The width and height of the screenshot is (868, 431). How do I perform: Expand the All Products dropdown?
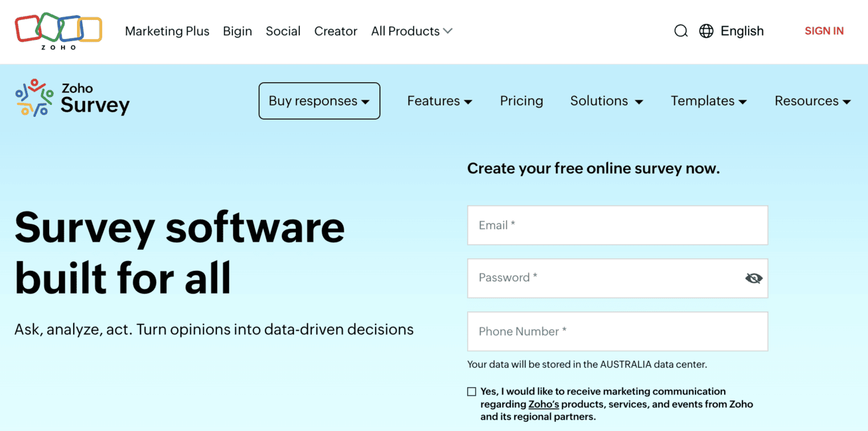tap(411, 31)
